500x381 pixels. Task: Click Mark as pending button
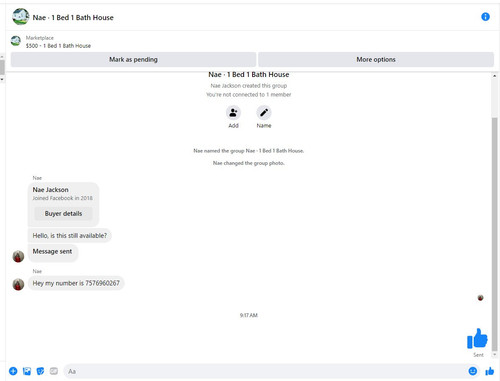(133, 59)
